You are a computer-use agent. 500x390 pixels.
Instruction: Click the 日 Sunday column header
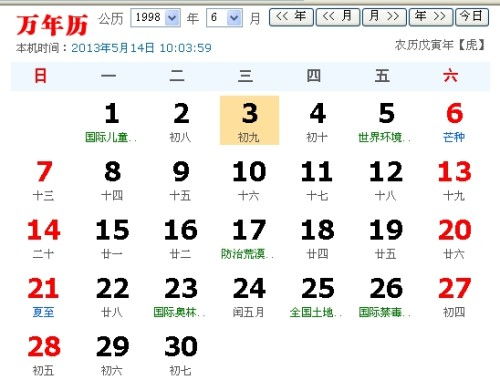point(40,76)
